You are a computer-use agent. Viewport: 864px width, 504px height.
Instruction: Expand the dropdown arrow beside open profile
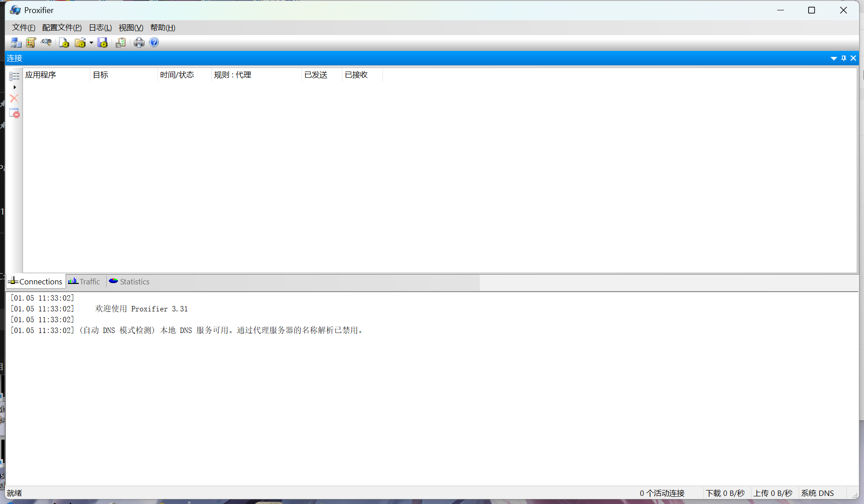point(91,43)
